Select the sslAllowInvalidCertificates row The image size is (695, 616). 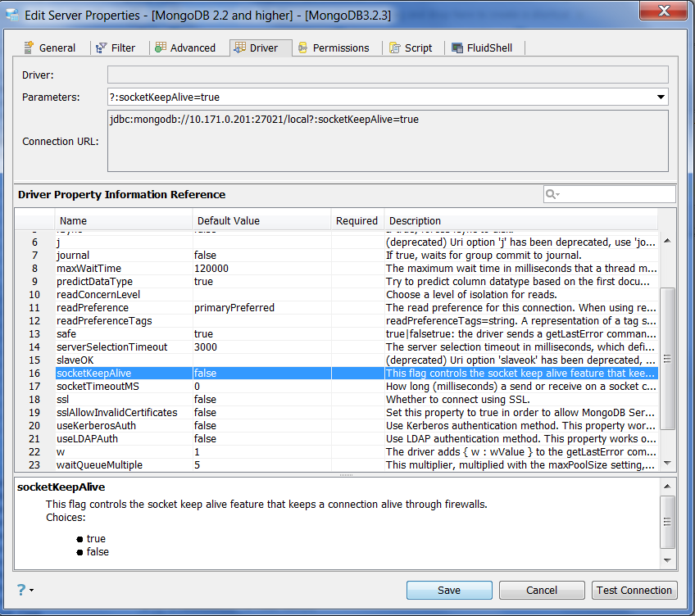click(337, 413)
